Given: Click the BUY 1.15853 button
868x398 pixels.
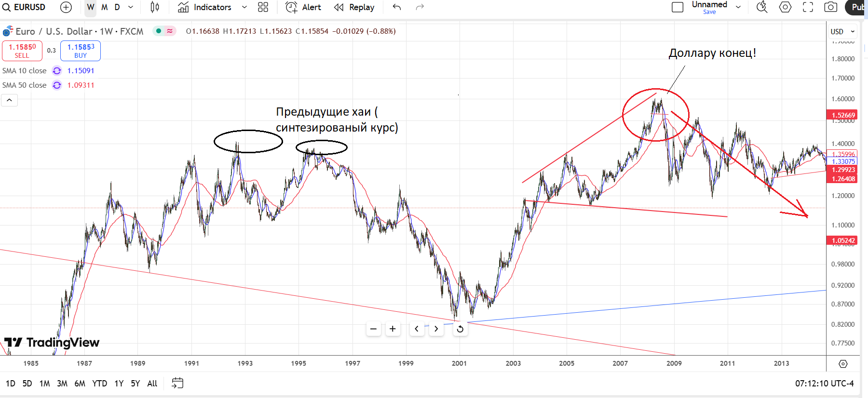Looking at the screenshot, I should click(81, 51).
